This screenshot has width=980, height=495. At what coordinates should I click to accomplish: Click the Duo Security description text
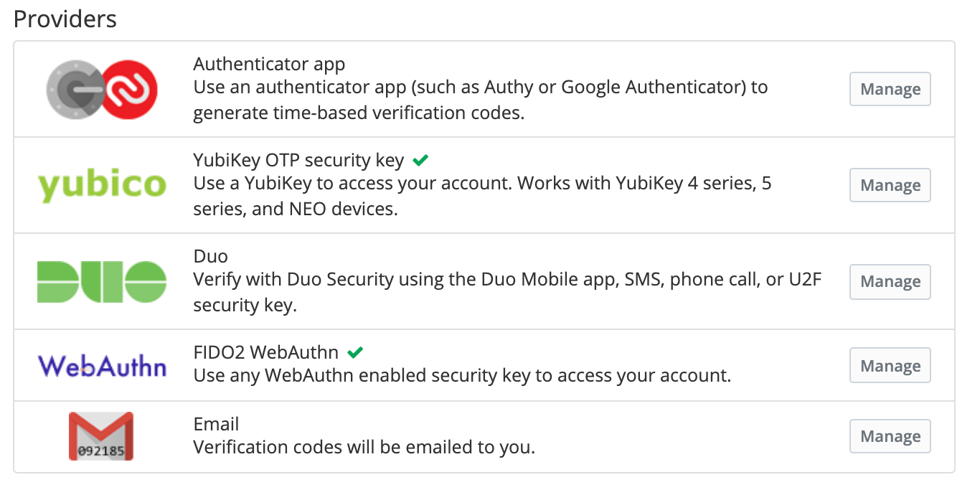[507, 292]
